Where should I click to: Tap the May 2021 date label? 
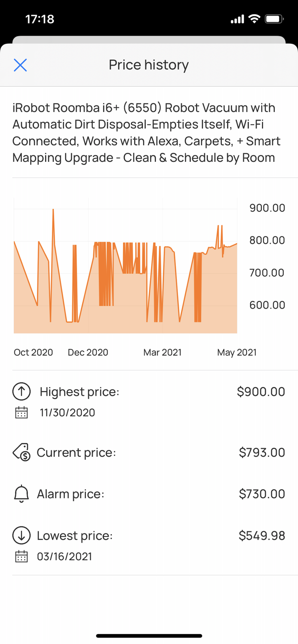click(x=237, y=352)
